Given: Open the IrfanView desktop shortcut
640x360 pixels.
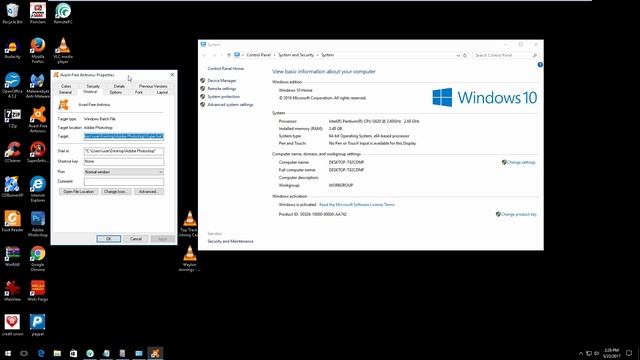Looking at the screenshot, I should coord(12,291).
